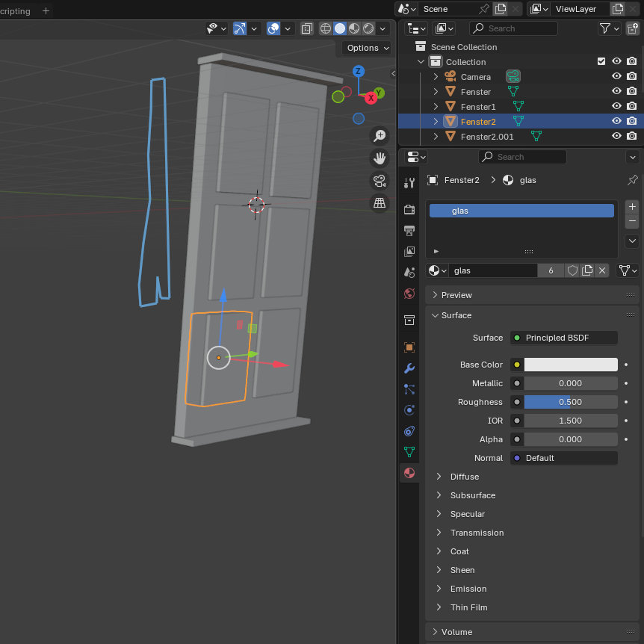Toggle camera view with the camera icon

(x=380, y=181)
